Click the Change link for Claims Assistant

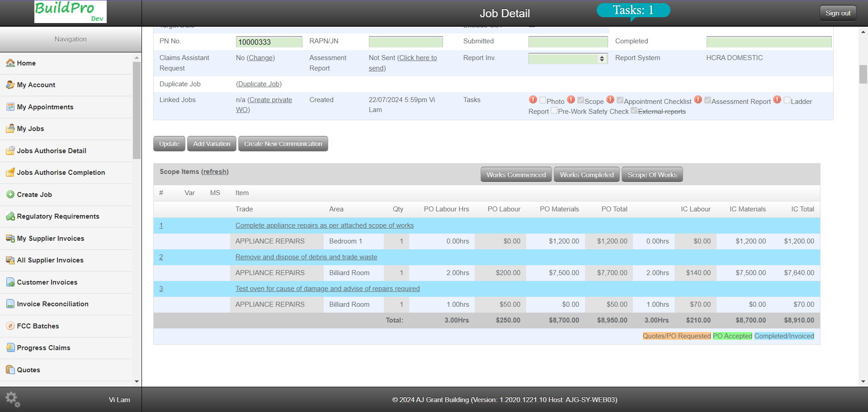click(x=261, y=58)
